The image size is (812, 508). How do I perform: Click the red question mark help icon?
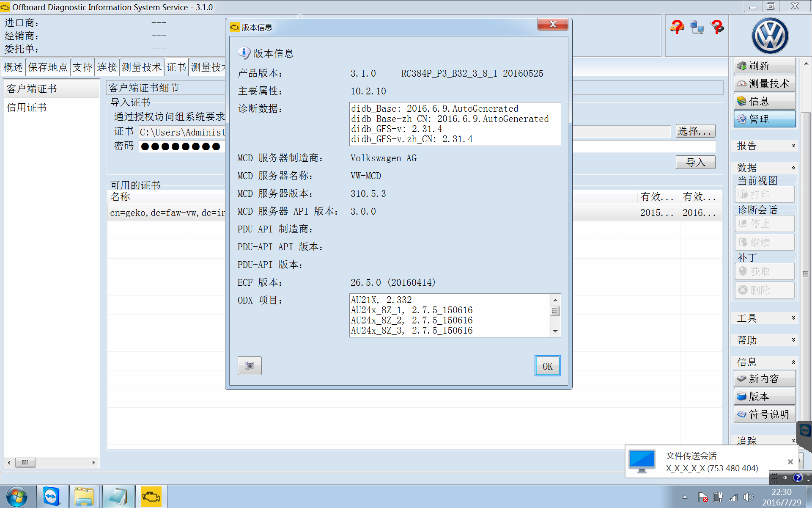(717, 27)
